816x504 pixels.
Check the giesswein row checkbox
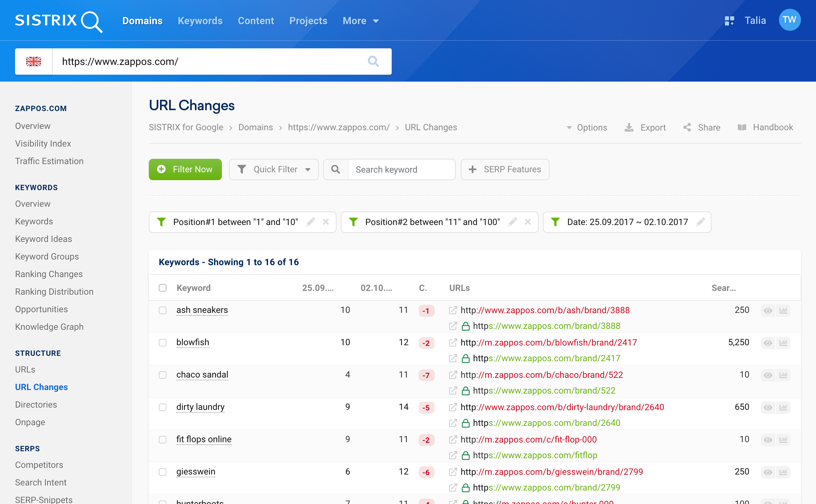point(163,472)
